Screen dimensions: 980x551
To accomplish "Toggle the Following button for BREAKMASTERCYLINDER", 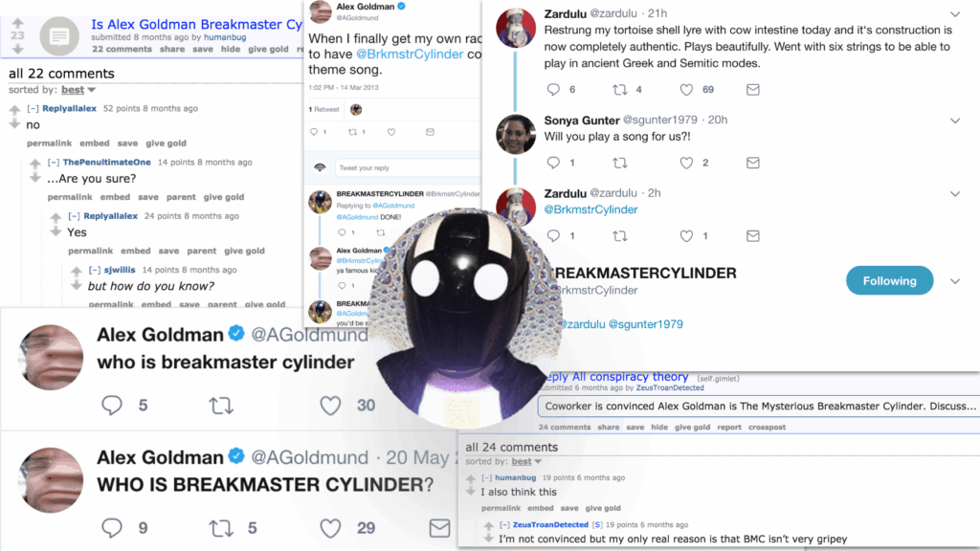I will point(889,281).
